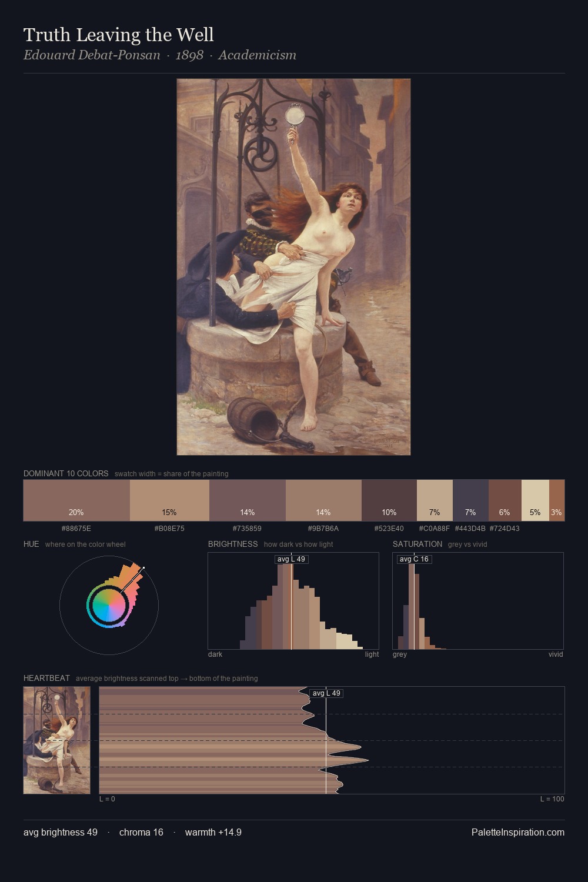Click the main painting image
588x882 pixels.
pyautogui.click(x=293, y=267)
